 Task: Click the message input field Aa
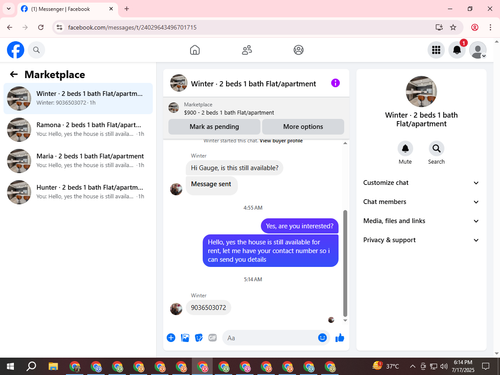(x=270, y=338)
